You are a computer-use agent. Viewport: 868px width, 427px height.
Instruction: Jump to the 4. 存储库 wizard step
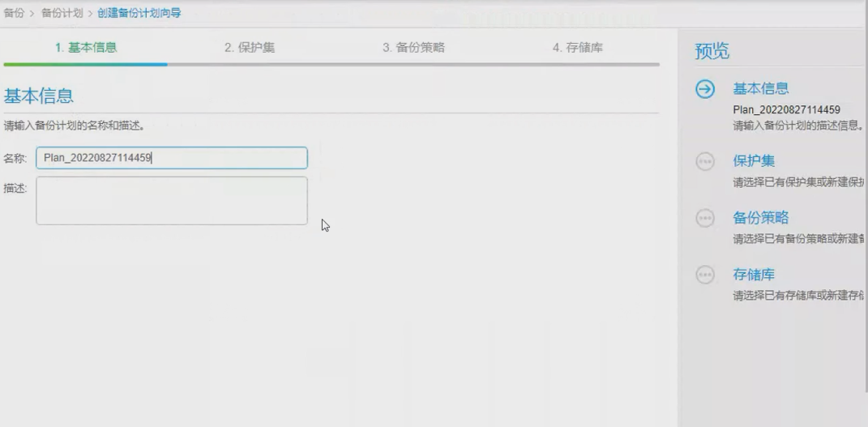click(577, 47)
